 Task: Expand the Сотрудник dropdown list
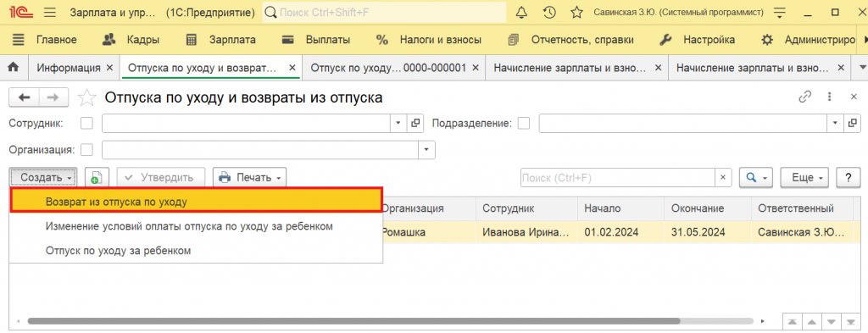(x=399, y=124)
